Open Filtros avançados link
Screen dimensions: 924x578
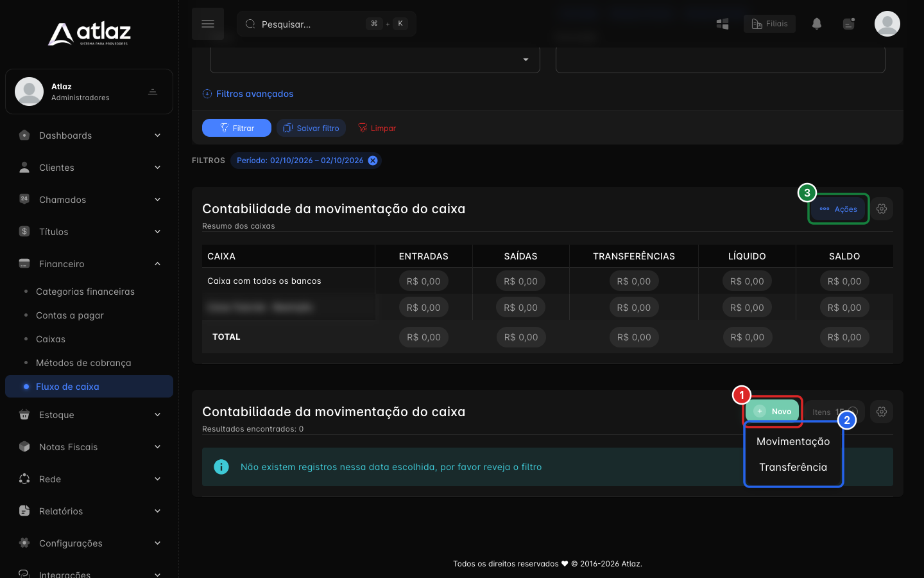coord(248,94)
